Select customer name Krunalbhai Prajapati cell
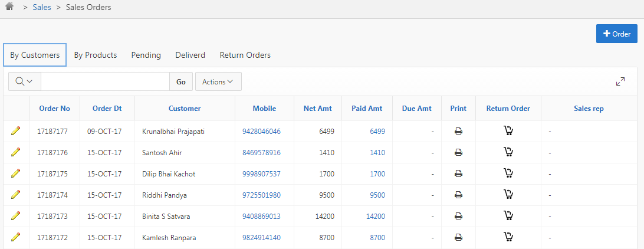 [185, 132]
